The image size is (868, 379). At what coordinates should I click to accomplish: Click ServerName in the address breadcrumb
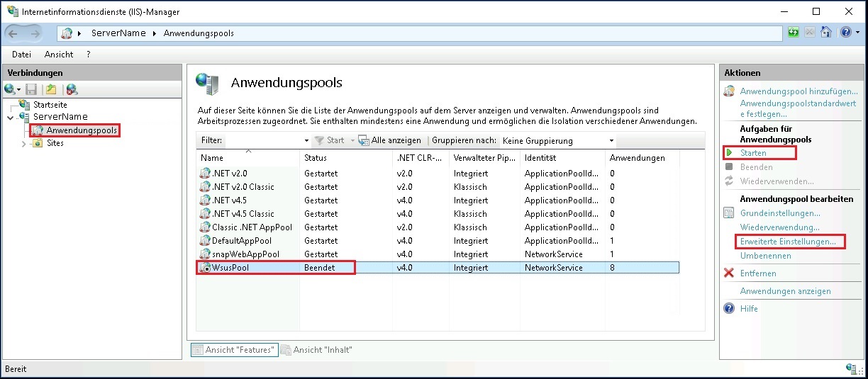coord(118,33)
